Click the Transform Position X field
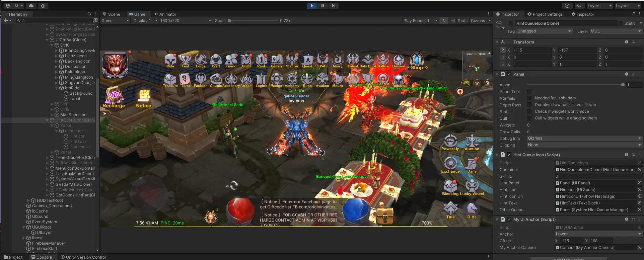 (532, 50)
